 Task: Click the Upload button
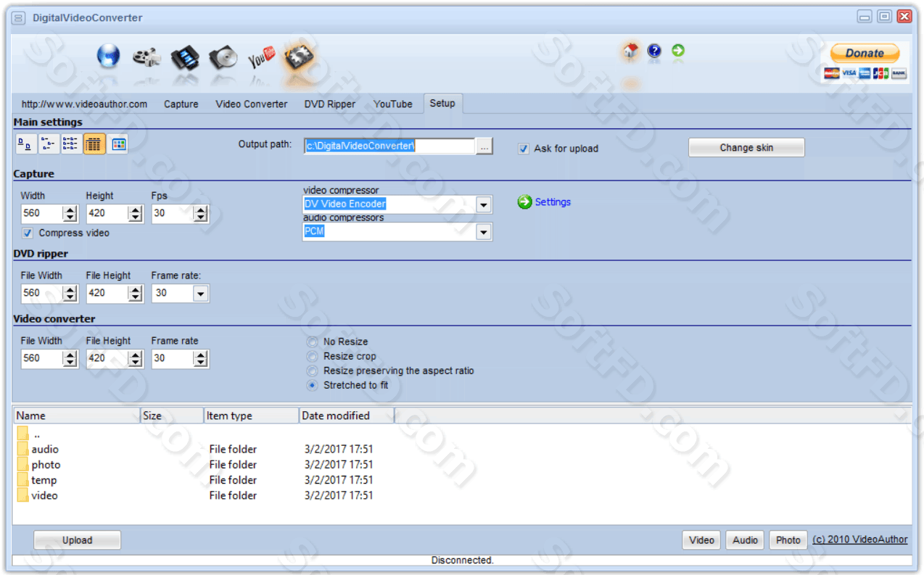click(x=77, y=540)
